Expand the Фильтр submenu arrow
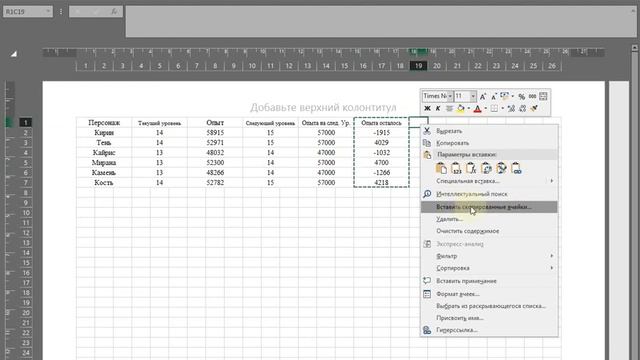Screen dimensions: 640x360 coord(551,256)
